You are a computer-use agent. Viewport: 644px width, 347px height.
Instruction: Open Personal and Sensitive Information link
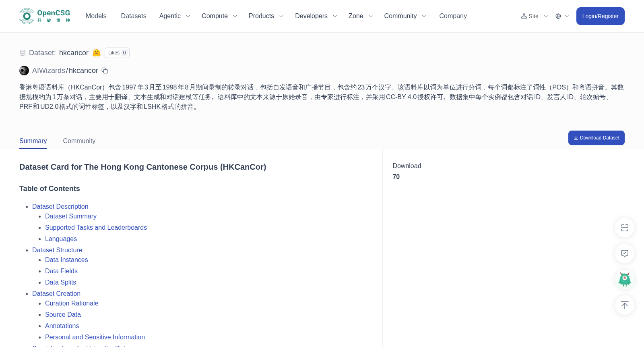pyautogui.click(x=95, y=337)
